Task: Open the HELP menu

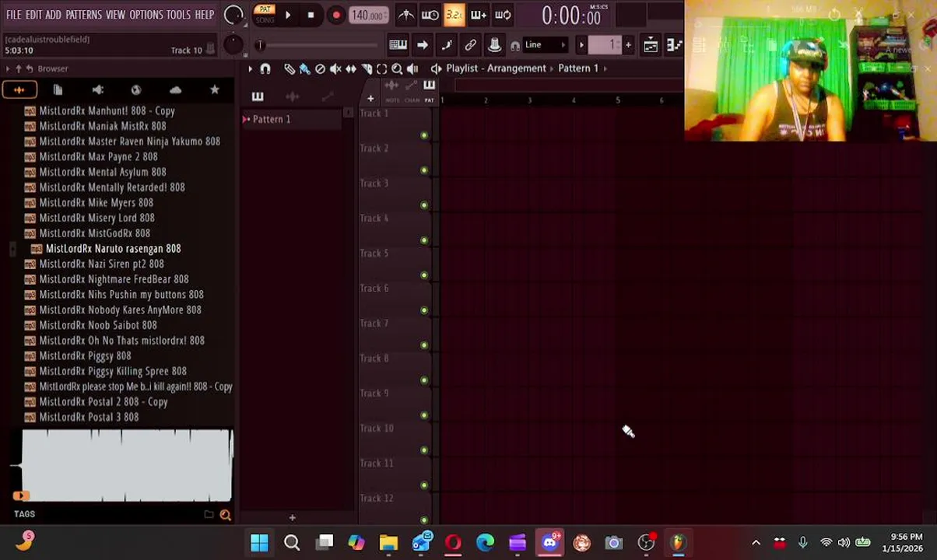Action: click(204, 15)
